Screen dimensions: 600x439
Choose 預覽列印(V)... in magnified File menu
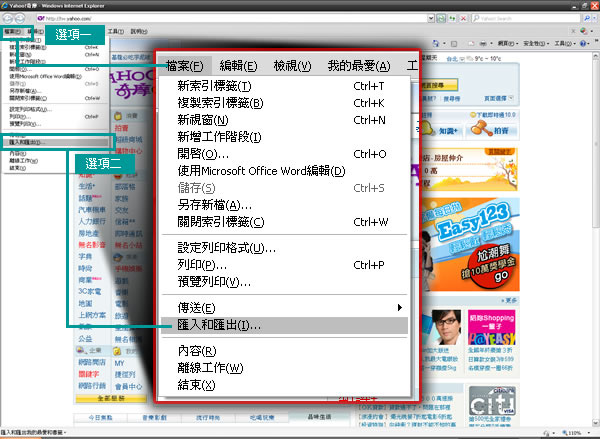tap(284, 282)
